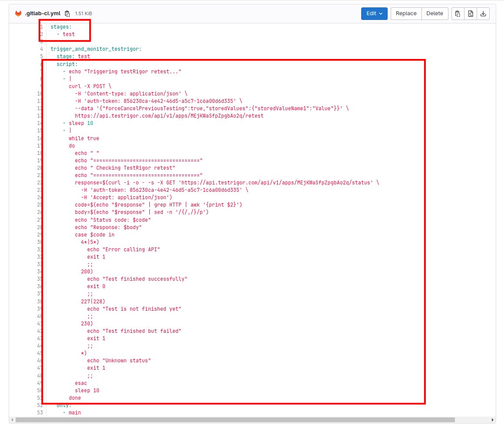This screenshot has height=427, width=504.
Task: Click the scroll left arrow
Action: (x=12, y=420)
